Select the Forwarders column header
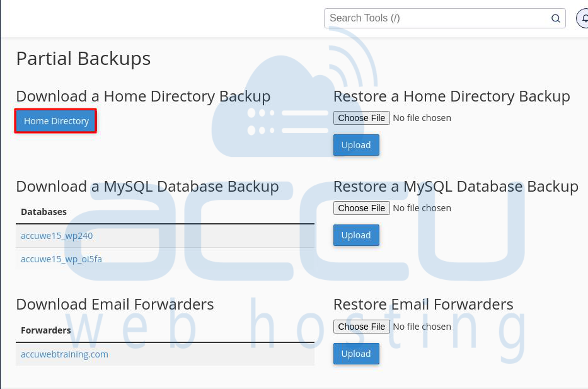Screen dimensions: 588x389 [46, 330]
